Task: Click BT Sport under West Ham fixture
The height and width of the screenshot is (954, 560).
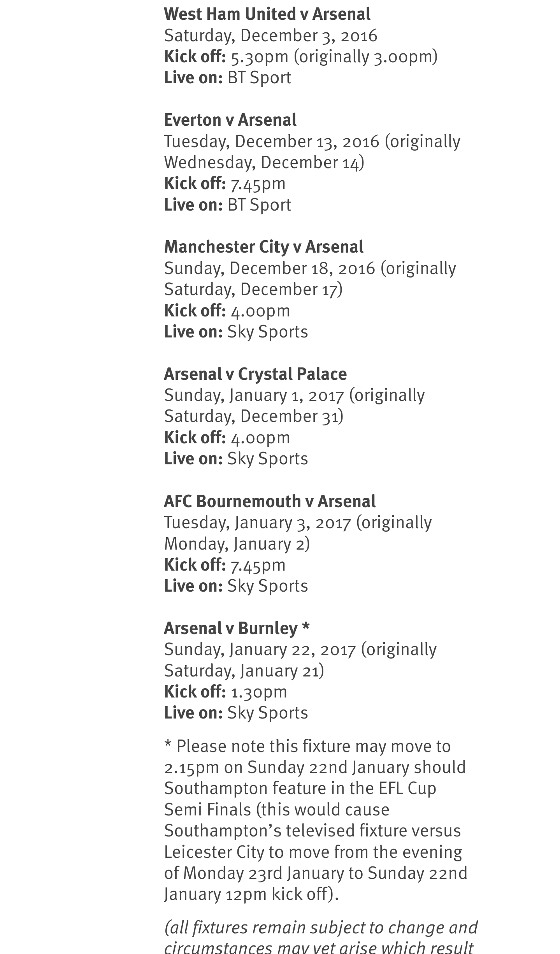Action: [x=259, y=78]
